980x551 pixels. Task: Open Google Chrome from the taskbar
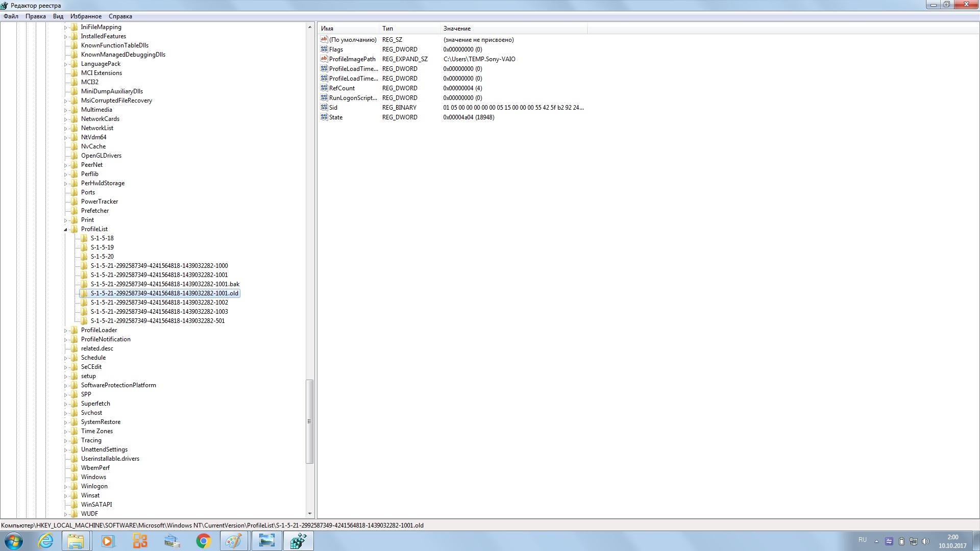(x=203, y=541)
